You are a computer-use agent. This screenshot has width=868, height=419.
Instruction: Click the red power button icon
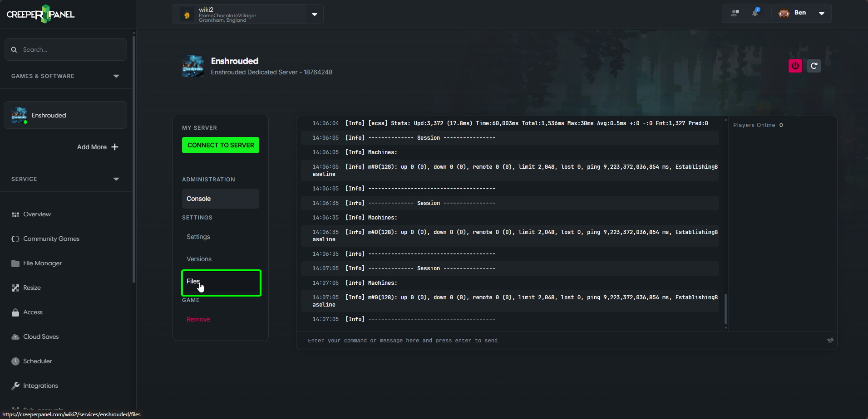pyautogui.click(x=795, y=66)
